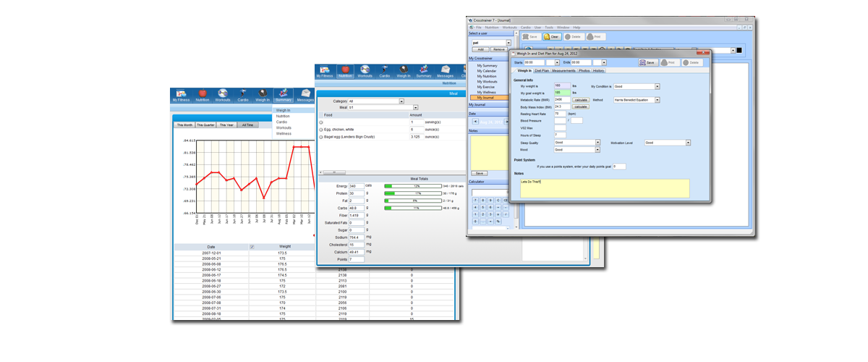Click the Save button under Notes sidebar
This screenshot has width=868, height=362.
[x=480, y=174]
